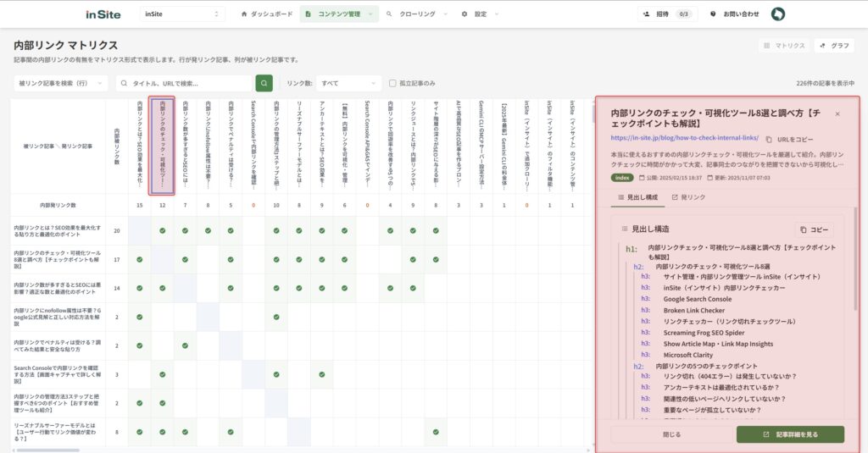Click the 招待 button
The image size is (868, 453).
(x=667, y=14)
